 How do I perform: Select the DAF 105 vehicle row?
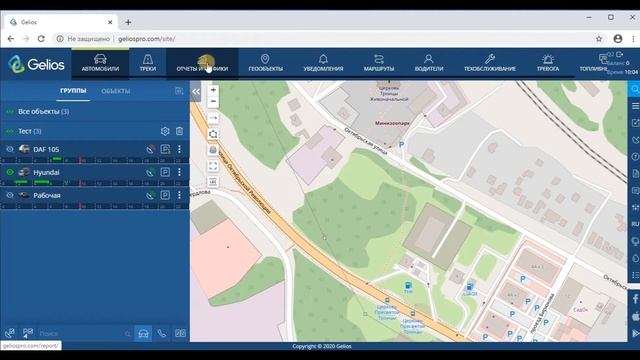[x=94, y=149]
